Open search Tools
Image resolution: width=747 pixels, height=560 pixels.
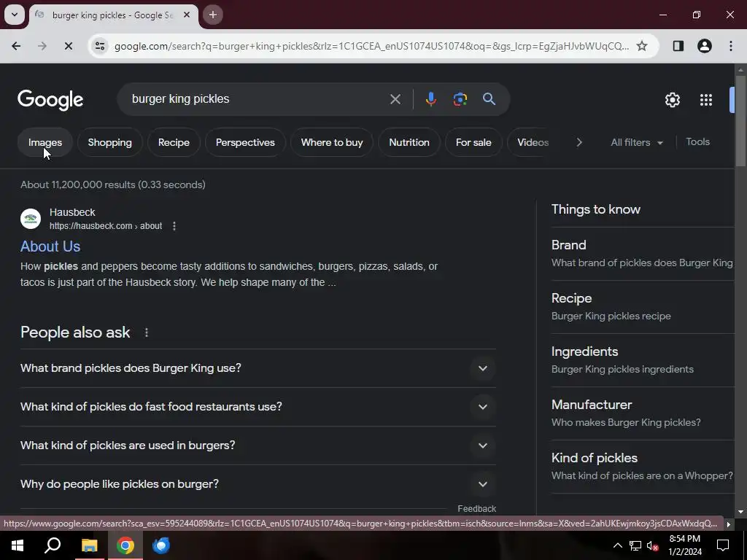pyautogui.click(x=697, y=142)
